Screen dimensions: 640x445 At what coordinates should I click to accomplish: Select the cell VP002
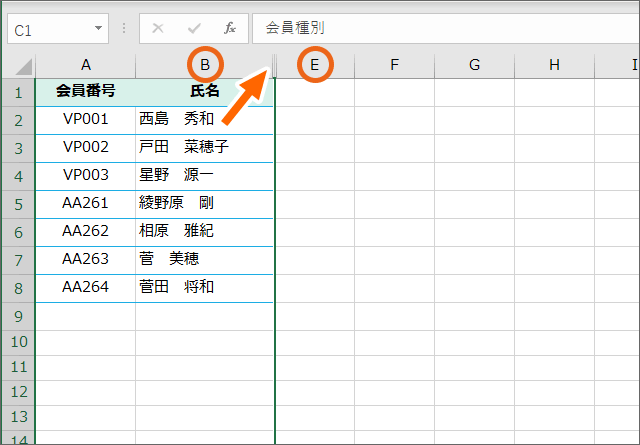(x=86, y=149)
